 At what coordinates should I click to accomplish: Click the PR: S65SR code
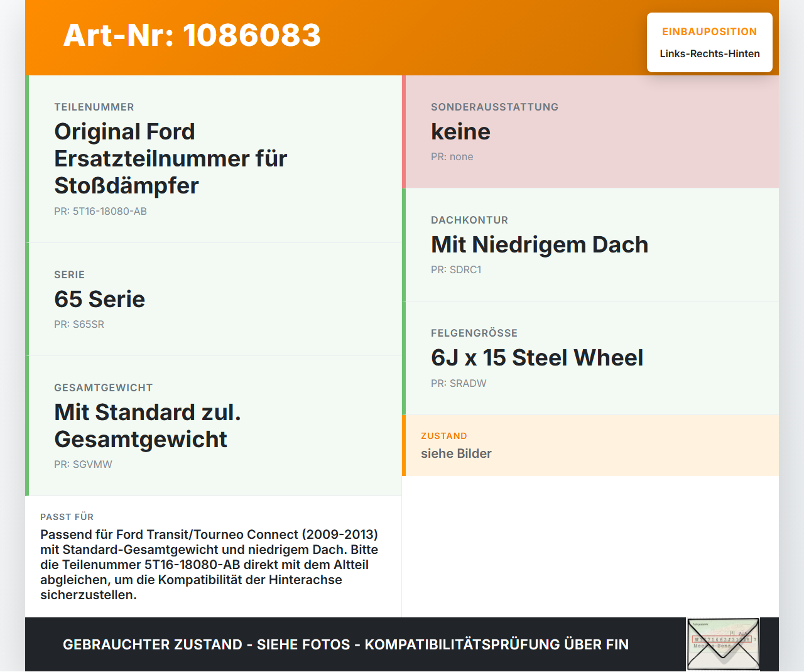79,324
